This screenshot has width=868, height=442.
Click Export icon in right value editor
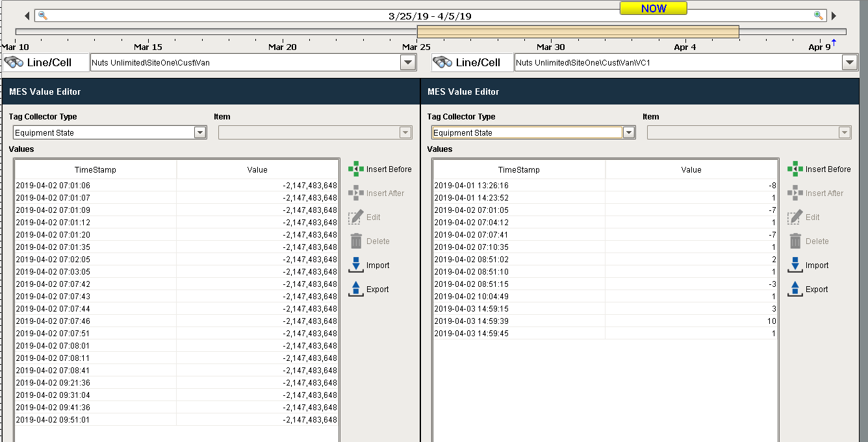[795, 289]
